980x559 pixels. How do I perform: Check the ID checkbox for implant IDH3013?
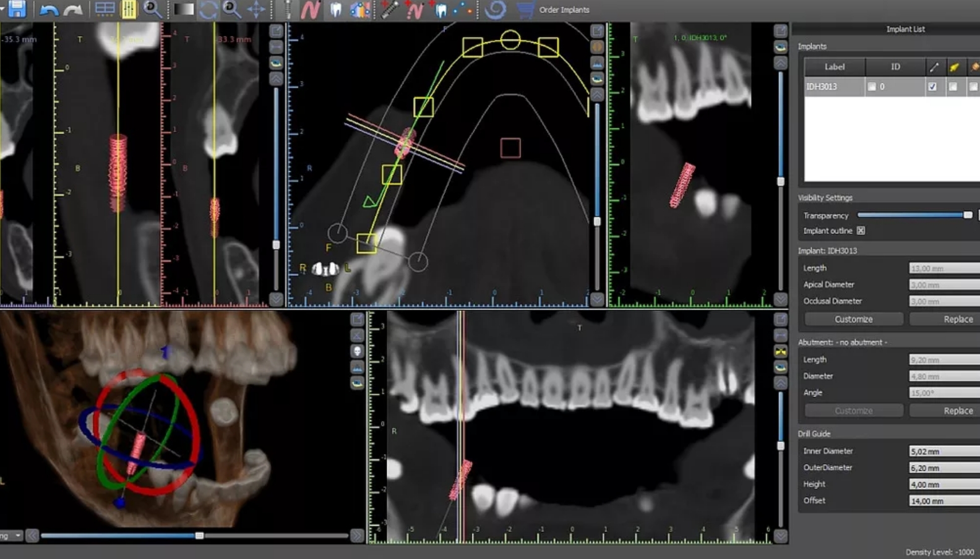pos(872,87)
